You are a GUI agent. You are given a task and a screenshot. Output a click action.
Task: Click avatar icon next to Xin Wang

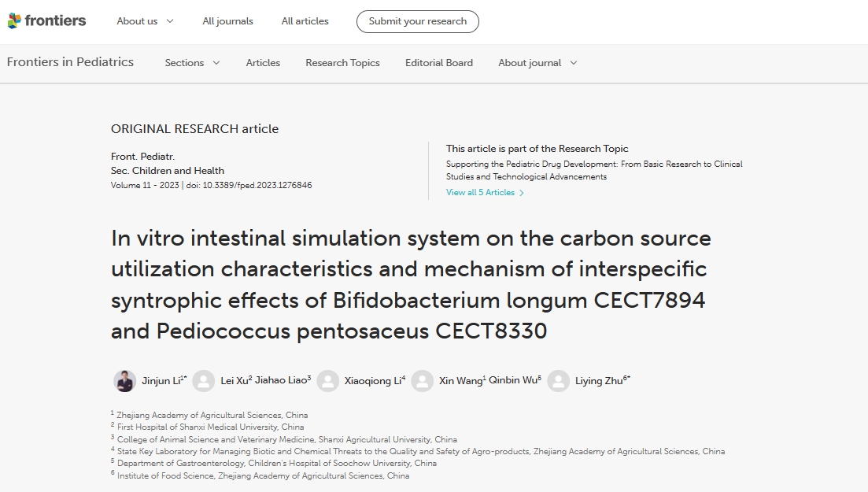423,381
